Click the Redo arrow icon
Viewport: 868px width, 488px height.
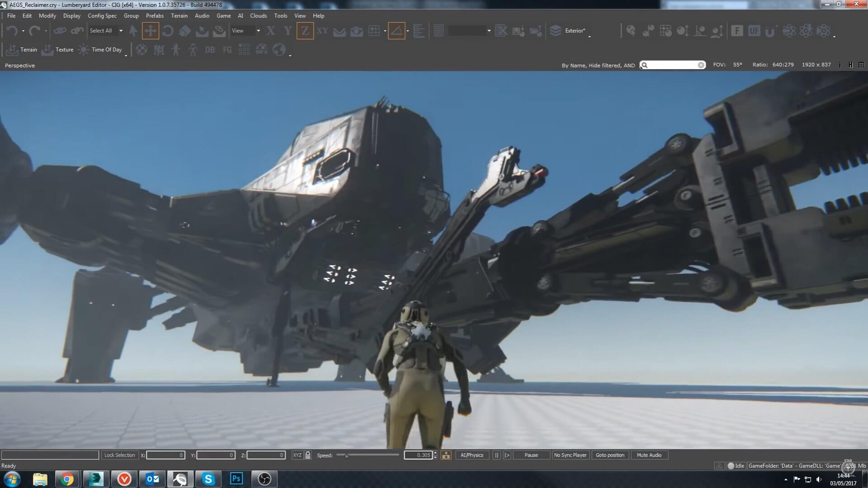pos(34,31)
